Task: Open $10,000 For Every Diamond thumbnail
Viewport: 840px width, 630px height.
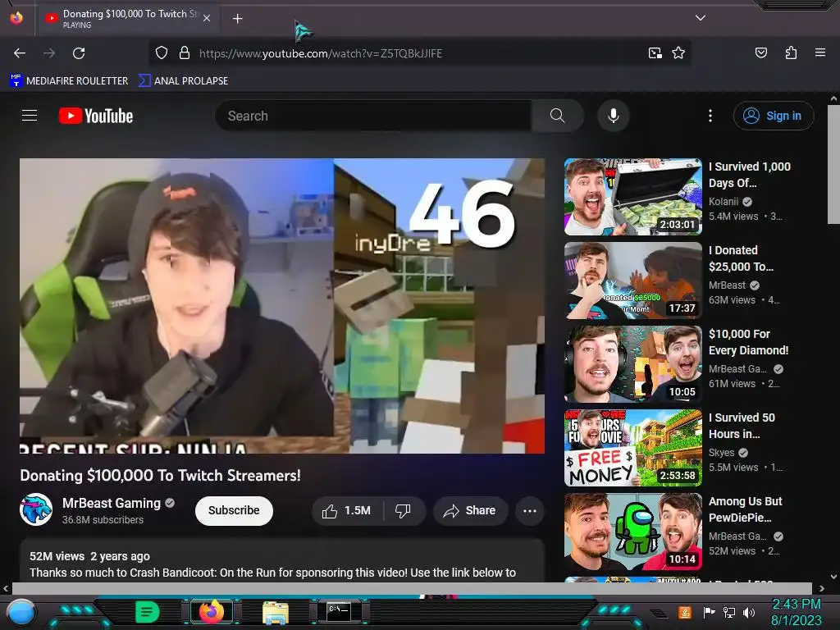Action: (632, 363)
